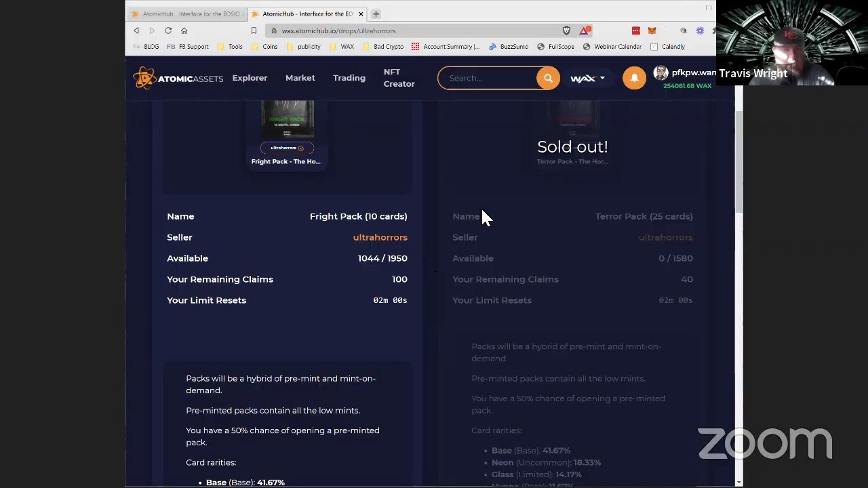Reload the current page
This screenshot has width=868, height=488.
[x=168, y=30]
